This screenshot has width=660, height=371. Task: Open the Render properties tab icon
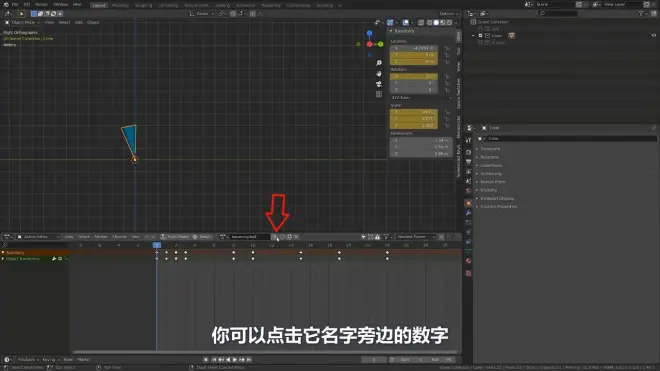coord(468,152)
